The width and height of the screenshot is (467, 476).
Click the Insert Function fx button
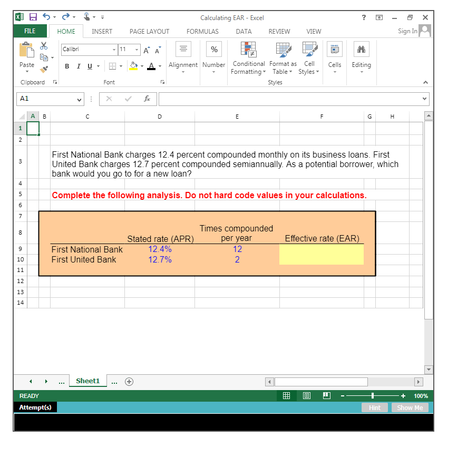pyautogui.click(x=147, y=99)
